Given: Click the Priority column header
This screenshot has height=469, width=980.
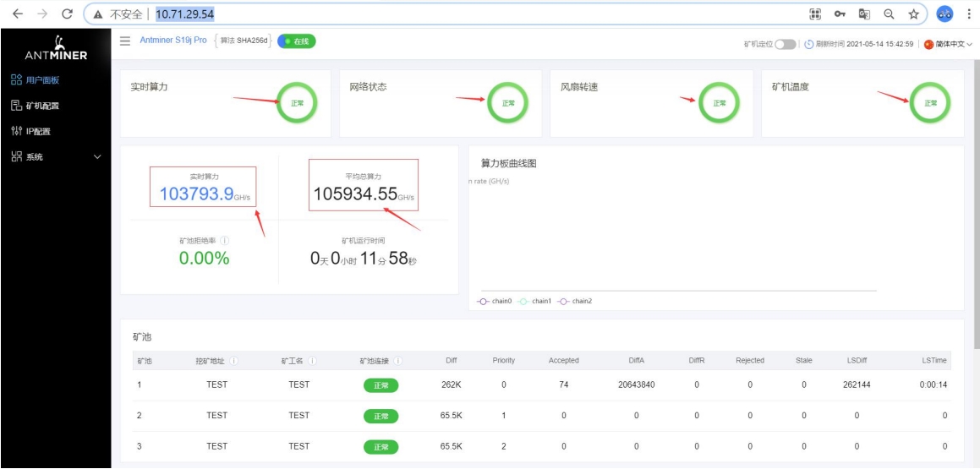Looking at the screenshot, I should (x=504, y=360).
